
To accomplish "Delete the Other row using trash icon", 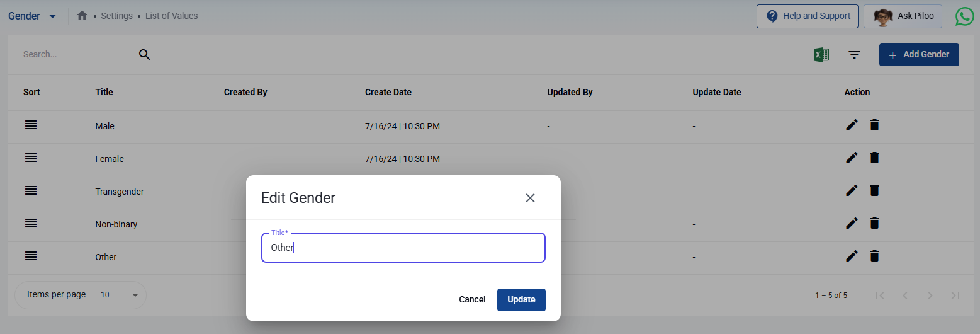I will (874, 256).
